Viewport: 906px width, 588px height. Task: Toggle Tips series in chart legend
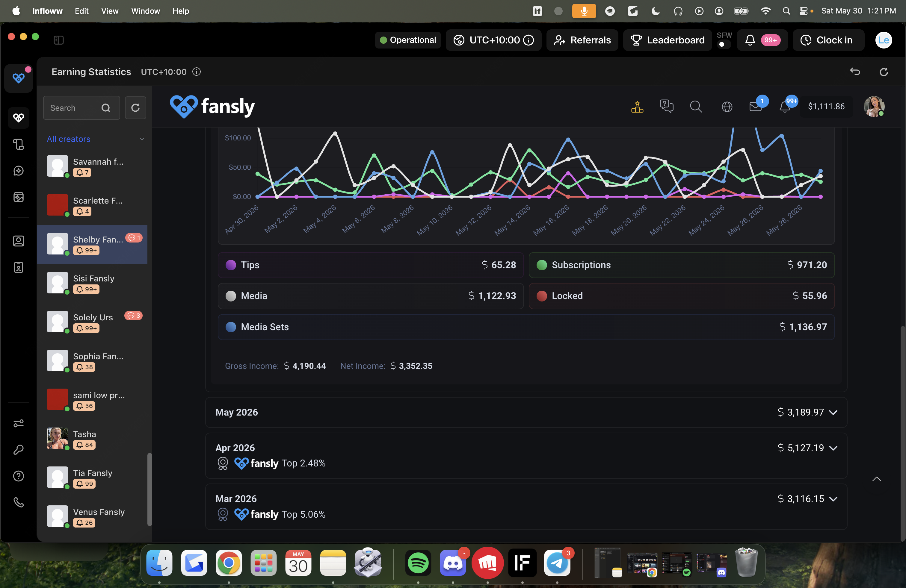(x=370, y=265)
